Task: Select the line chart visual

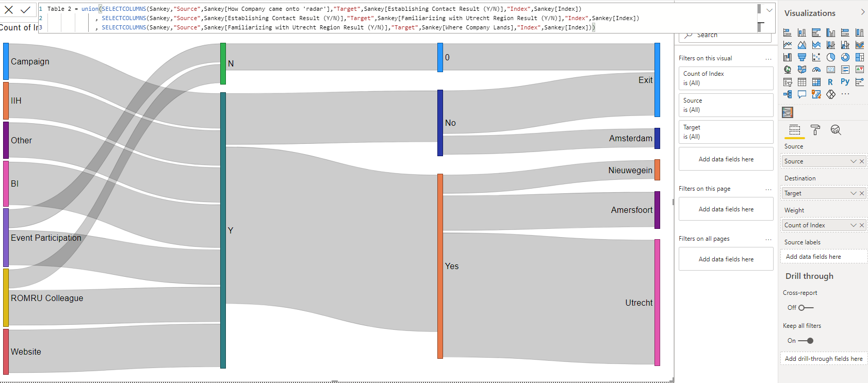Action: coord(788,45)
